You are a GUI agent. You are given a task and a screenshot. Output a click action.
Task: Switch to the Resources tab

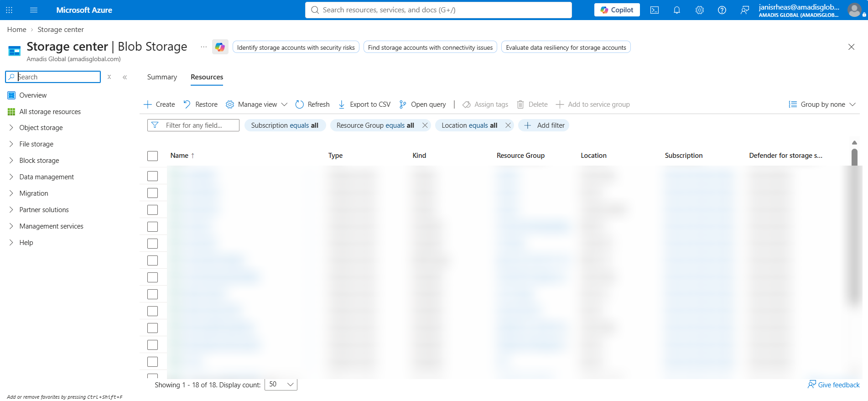pos(207,77)
